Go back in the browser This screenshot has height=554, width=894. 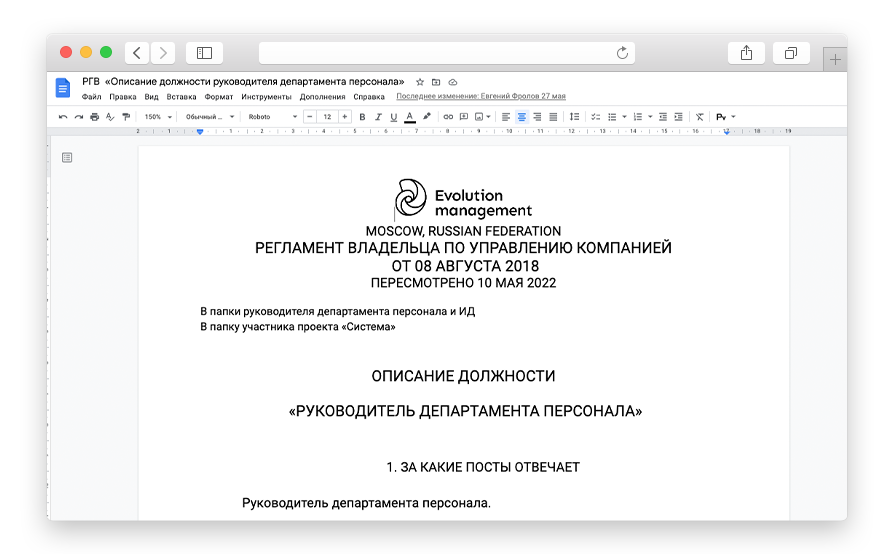(x=137, y=53)
